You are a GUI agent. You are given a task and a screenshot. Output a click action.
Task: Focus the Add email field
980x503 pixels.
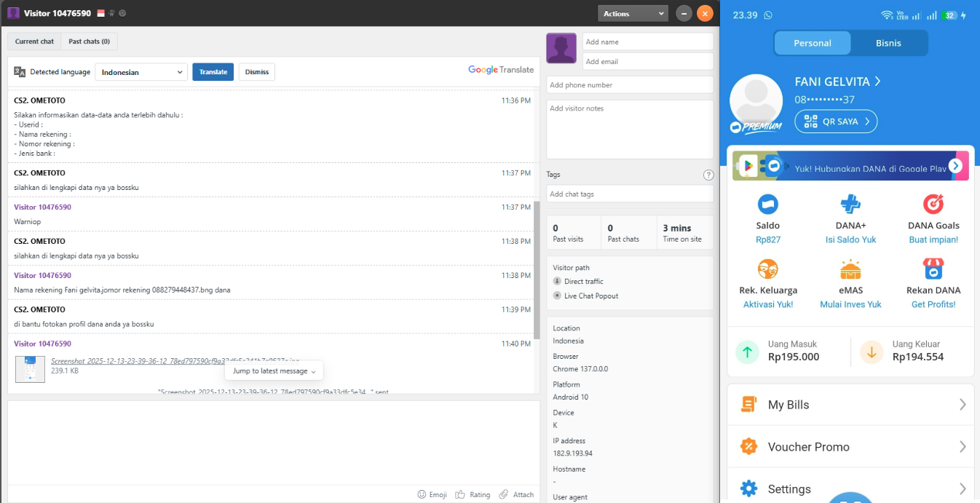coord(648,61)
